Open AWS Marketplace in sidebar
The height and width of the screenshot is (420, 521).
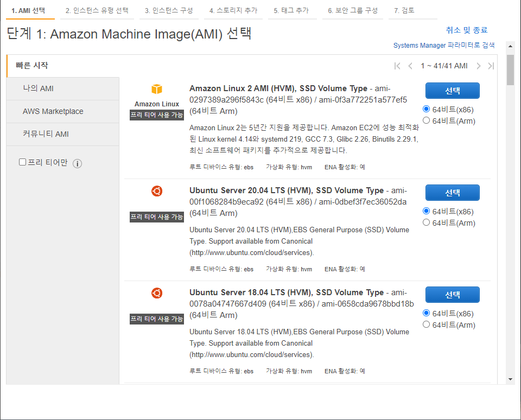[63, 111]
